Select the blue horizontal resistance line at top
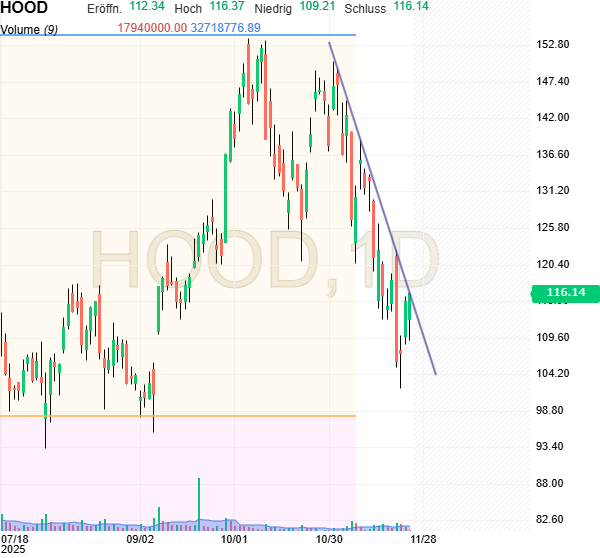 [x=178, y=35]
